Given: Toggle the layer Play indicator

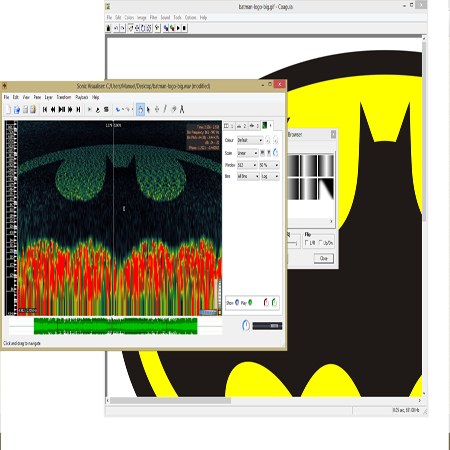Looking at the screenshot, I should coord(250,302).
